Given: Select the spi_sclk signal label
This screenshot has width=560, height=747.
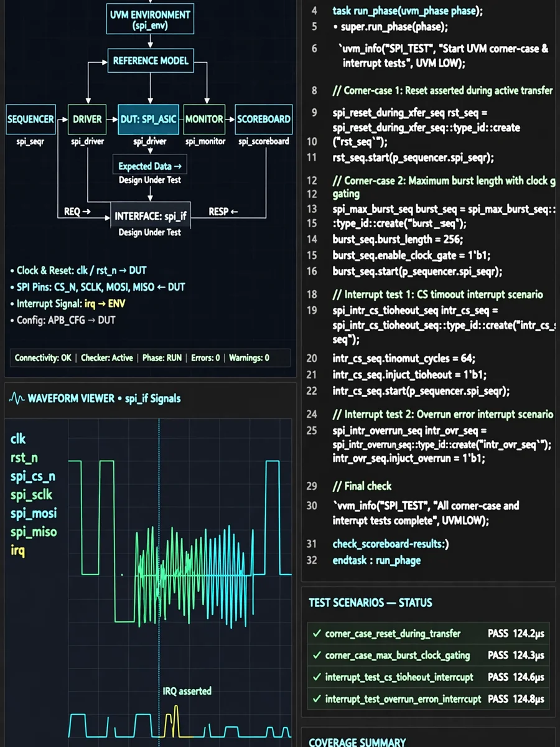Looking at the screenshot, I should [x=31, y=495].
